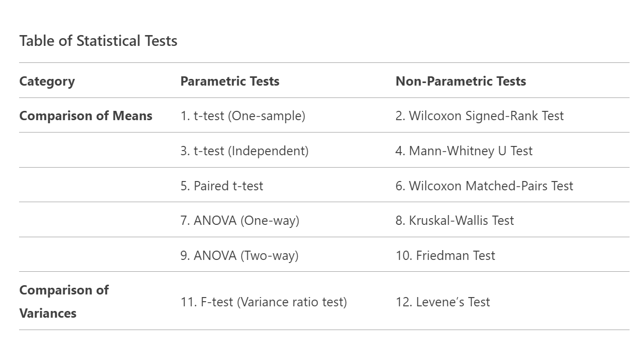Click the Parametric Tests column header

coord(230,81)
